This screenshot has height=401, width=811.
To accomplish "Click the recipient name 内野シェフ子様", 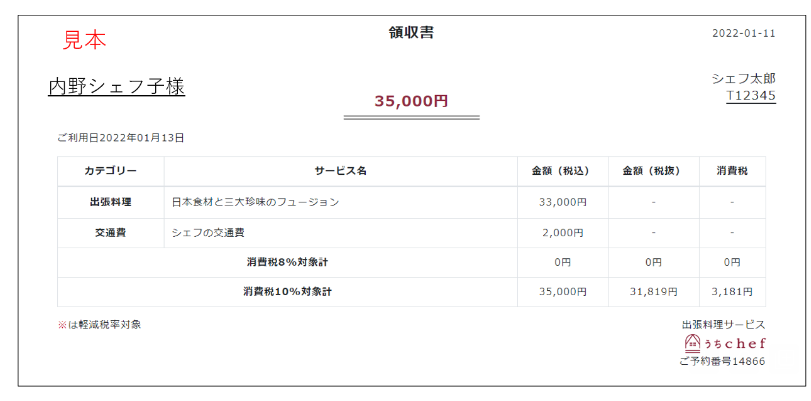I will coord(117,87).
